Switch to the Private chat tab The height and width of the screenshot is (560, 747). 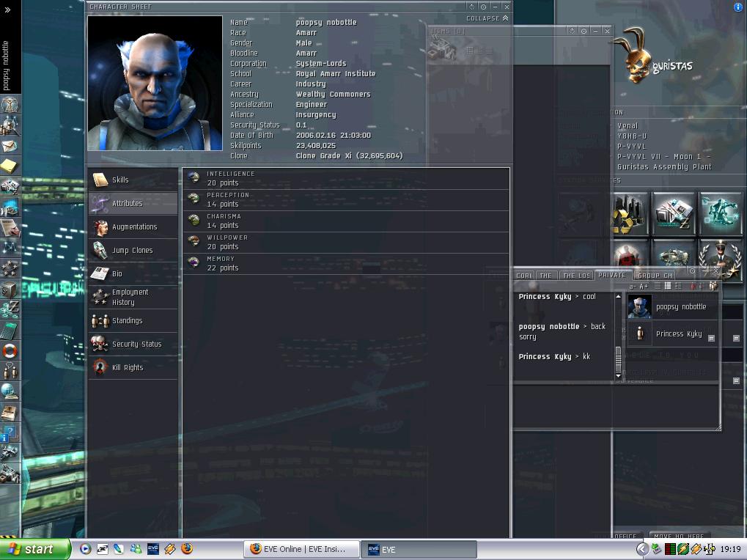[x=611, y=275]
